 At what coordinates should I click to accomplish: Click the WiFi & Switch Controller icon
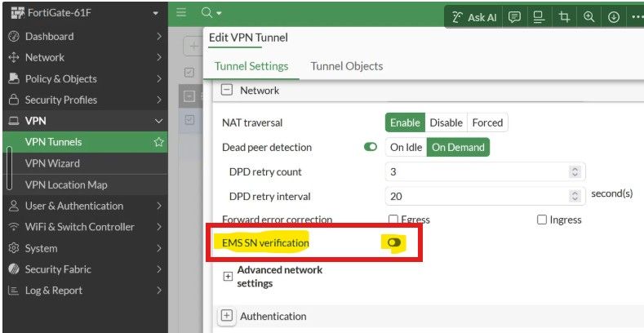tap(14, 227)
